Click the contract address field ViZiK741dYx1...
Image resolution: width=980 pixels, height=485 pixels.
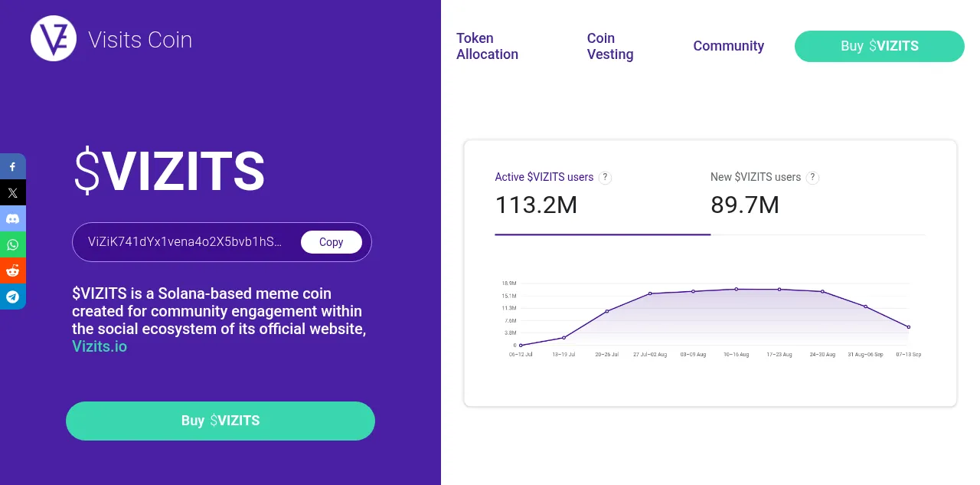(x=222, y=242)
